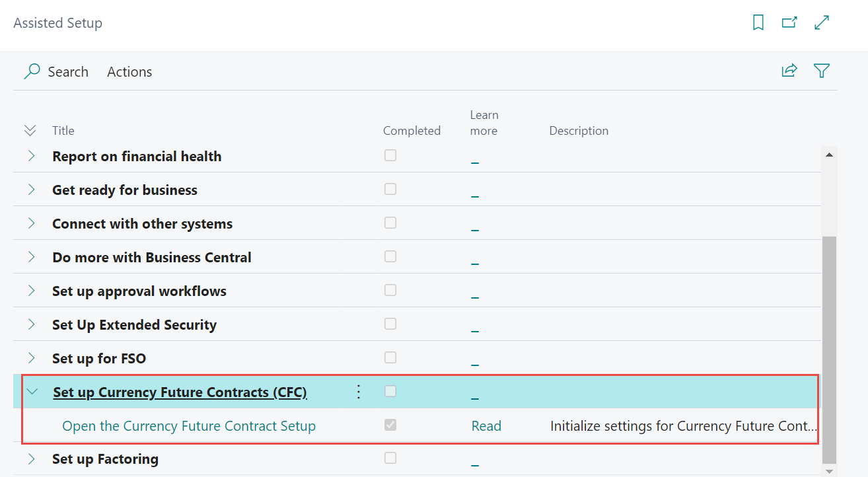Click the collapse-all double chevron icon

click(x=30, y=131)
